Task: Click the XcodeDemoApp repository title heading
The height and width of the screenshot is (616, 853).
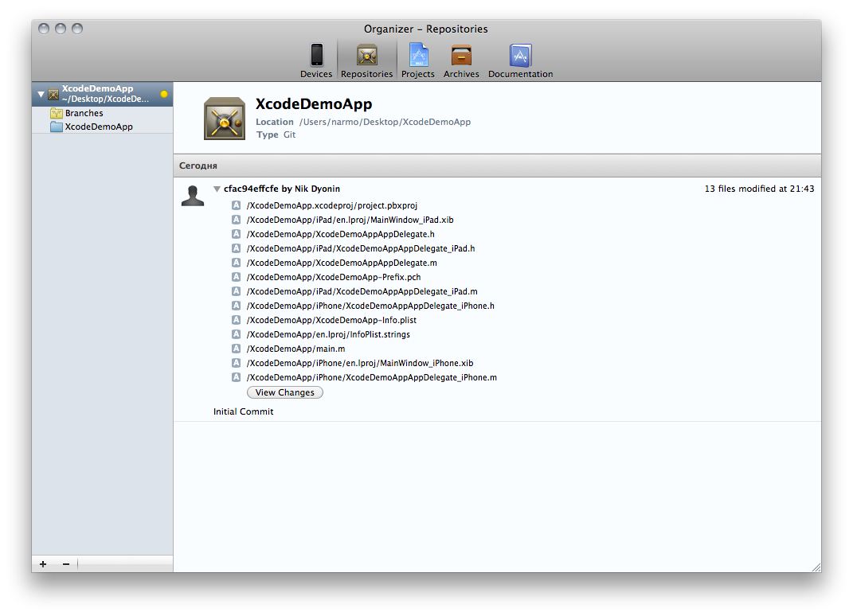Action: (314, 103)
